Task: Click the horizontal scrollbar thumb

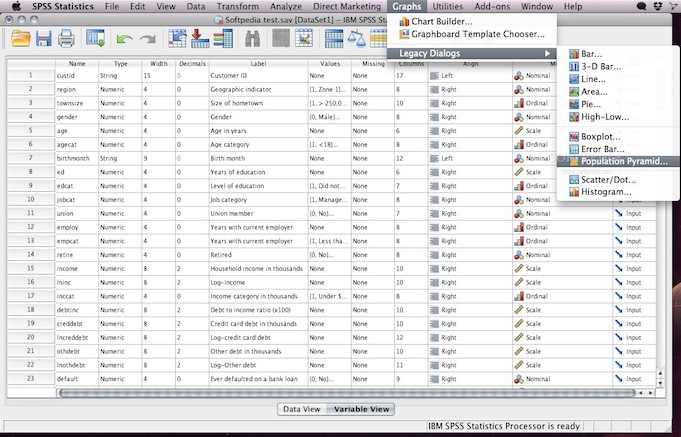Action: pos(347,393)
